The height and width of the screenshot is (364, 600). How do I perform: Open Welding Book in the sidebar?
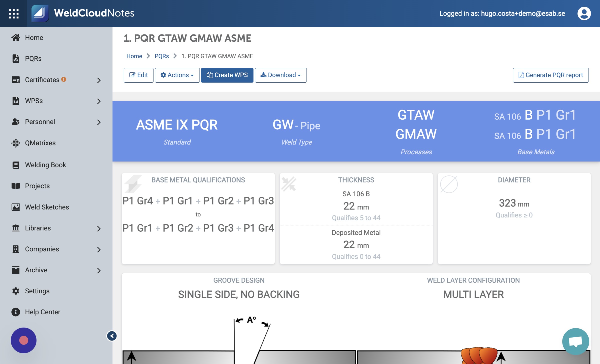click(45, 165)
